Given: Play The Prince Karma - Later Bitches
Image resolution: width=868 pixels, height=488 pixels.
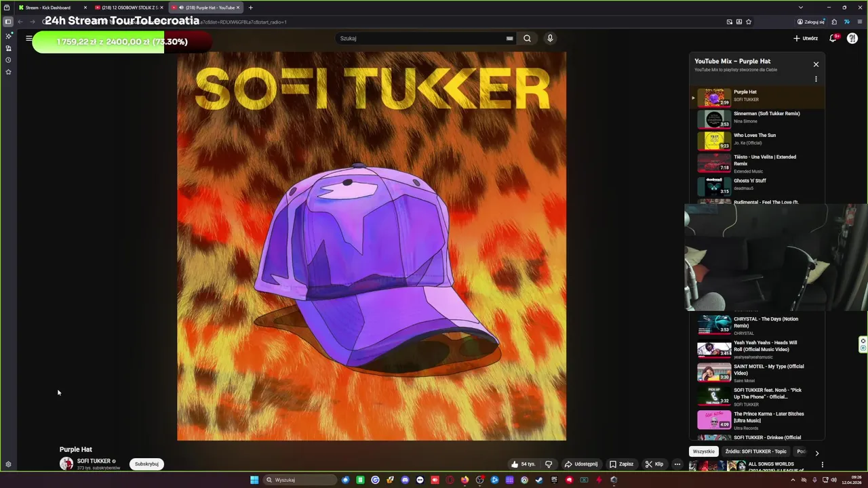Looking at the screenshot, I should tap(758, 420).
